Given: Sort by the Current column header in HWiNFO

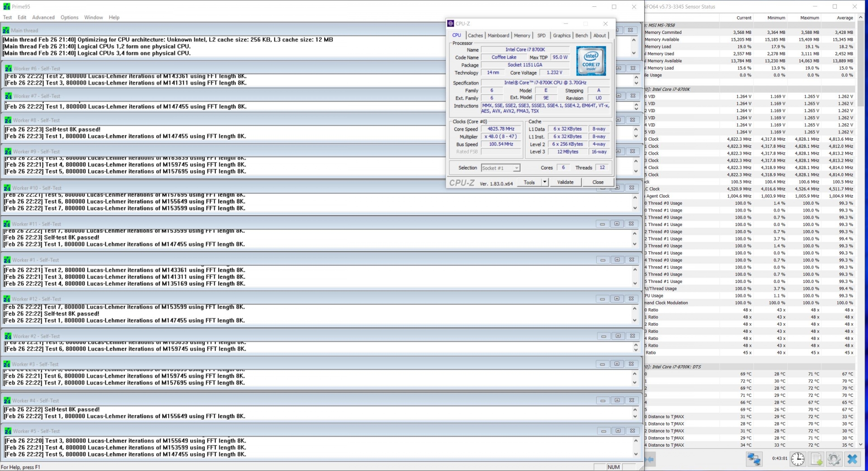Looking at the screenshot, I should point(737,18).
